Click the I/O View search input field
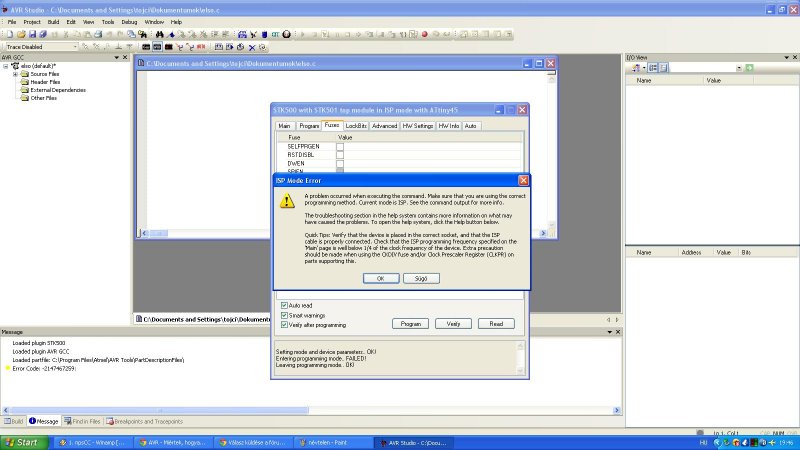This screenshot has width=800, height=450. 703,68
